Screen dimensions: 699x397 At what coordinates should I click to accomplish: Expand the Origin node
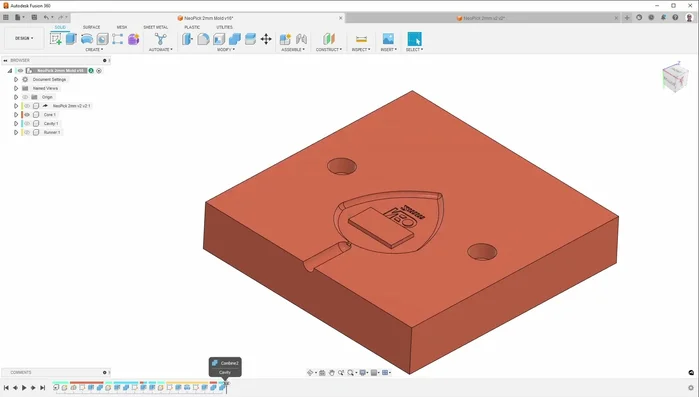click(16, 97)
